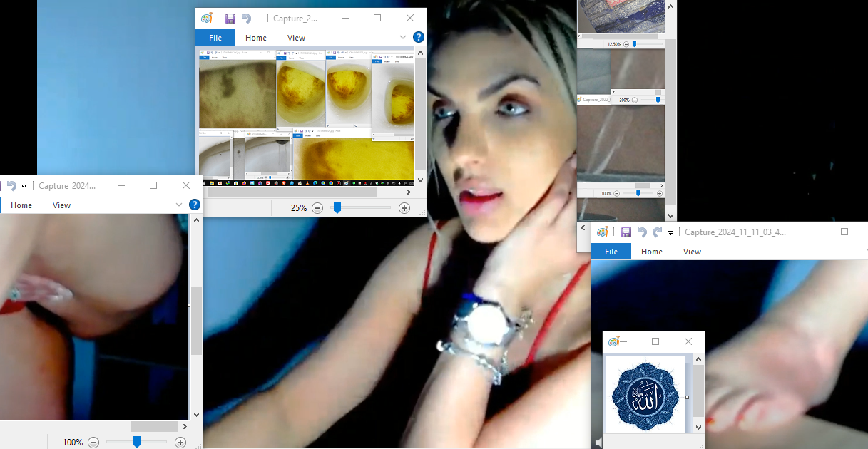Click Undo arrow in top Paint window toolbar
This screenshot has width=868, height=449.
pyautogui.click(x=246, y=19)
